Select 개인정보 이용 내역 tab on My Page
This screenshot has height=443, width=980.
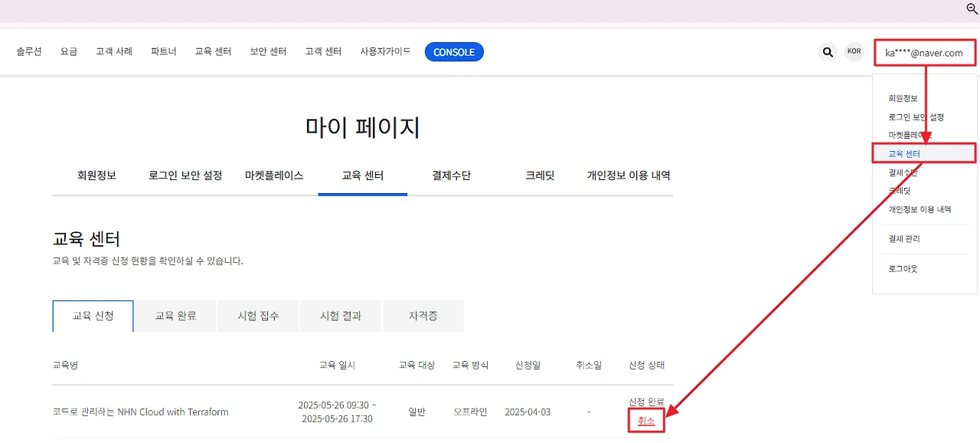(629, 176)
